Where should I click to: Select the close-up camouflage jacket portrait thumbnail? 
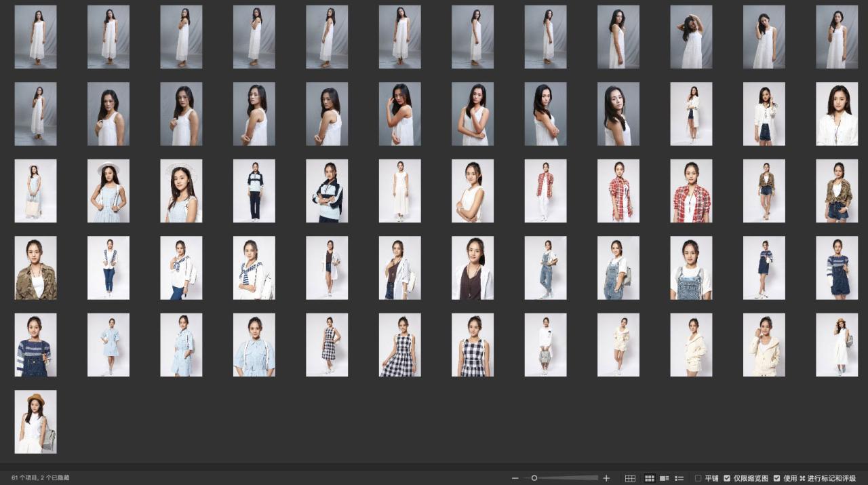pos(35,268)
